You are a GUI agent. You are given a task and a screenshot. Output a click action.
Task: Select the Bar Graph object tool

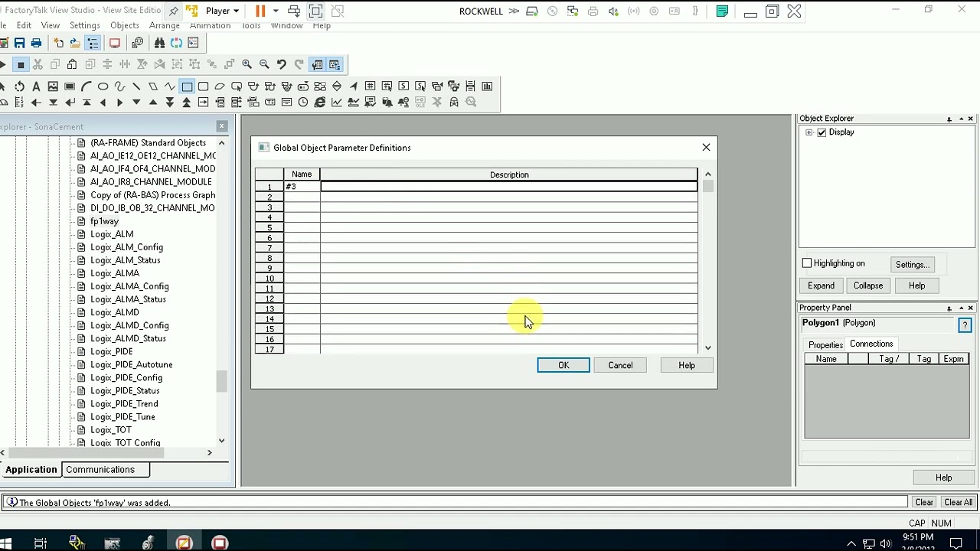(487, 86)
